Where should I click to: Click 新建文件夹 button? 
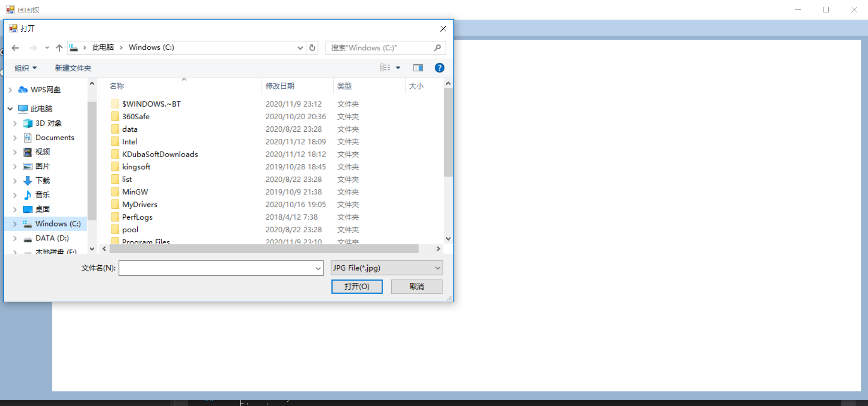(73, 68)
